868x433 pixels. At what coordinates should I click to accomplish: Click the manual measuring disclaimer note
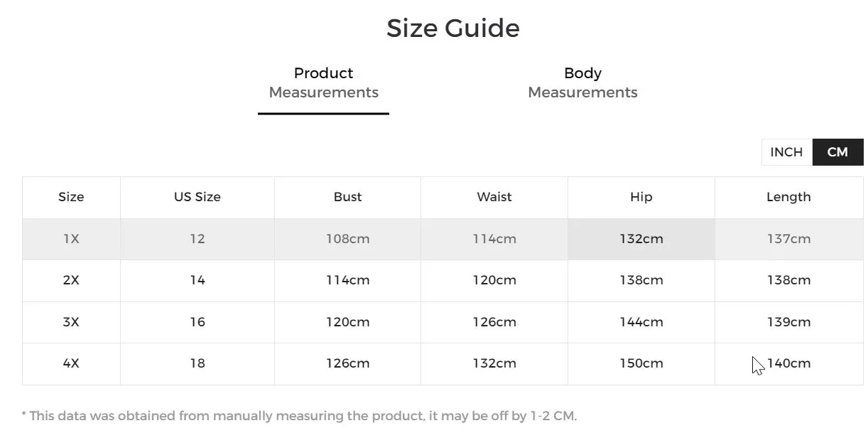click(299, 416)
